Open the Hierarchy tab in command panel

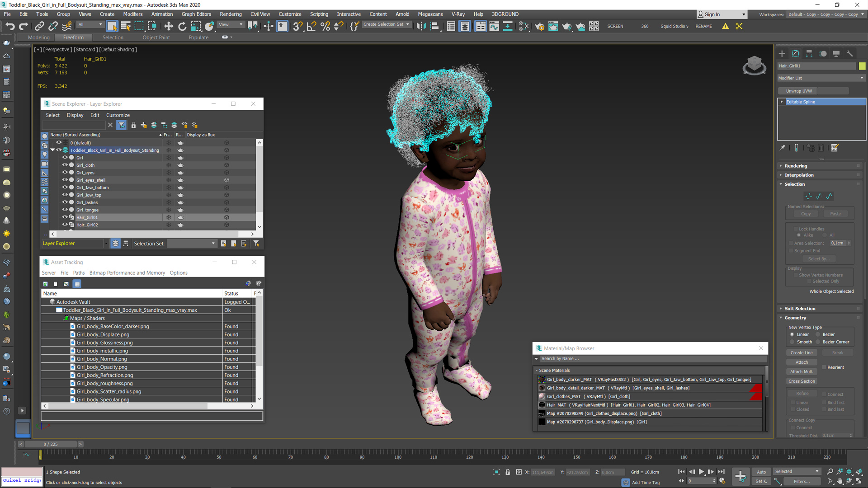pos(809,53)
